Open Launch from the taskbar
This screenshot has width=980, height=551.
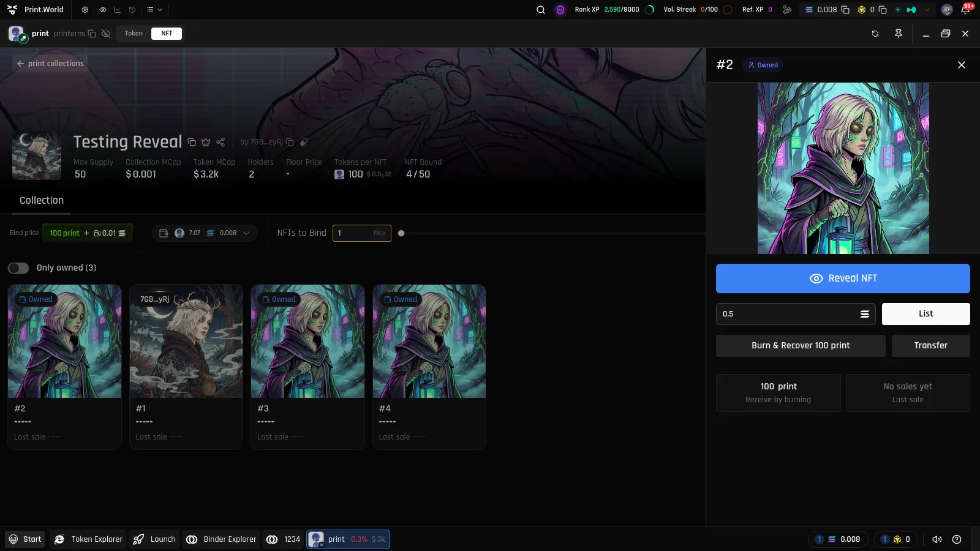pyautogui.click(x=154, y=539)
